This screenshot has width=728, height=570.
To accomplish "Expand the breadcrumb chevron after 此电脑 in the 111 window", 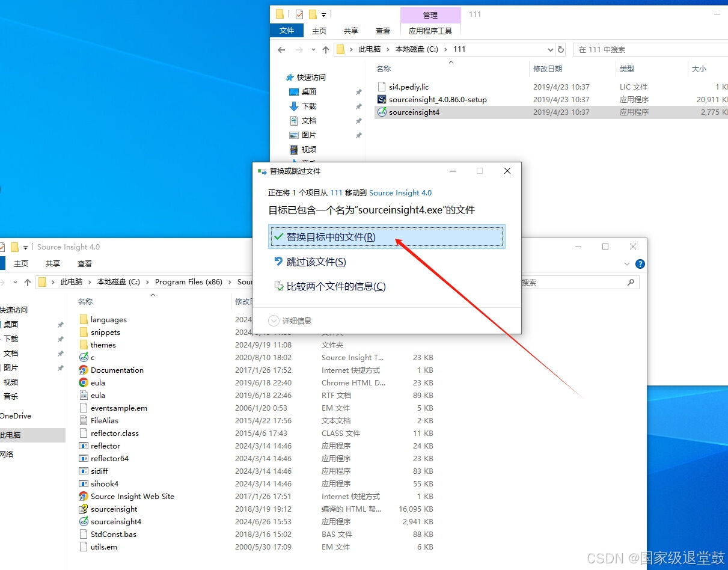I will tap(388, 49).
